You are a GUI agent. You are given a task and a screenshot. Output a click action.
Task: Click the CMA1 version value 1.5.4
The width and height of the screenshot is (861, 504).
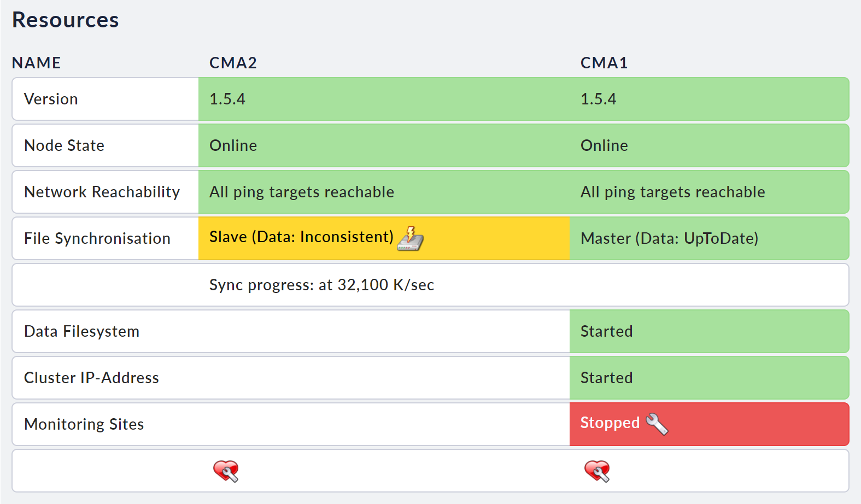coord(599,99)
